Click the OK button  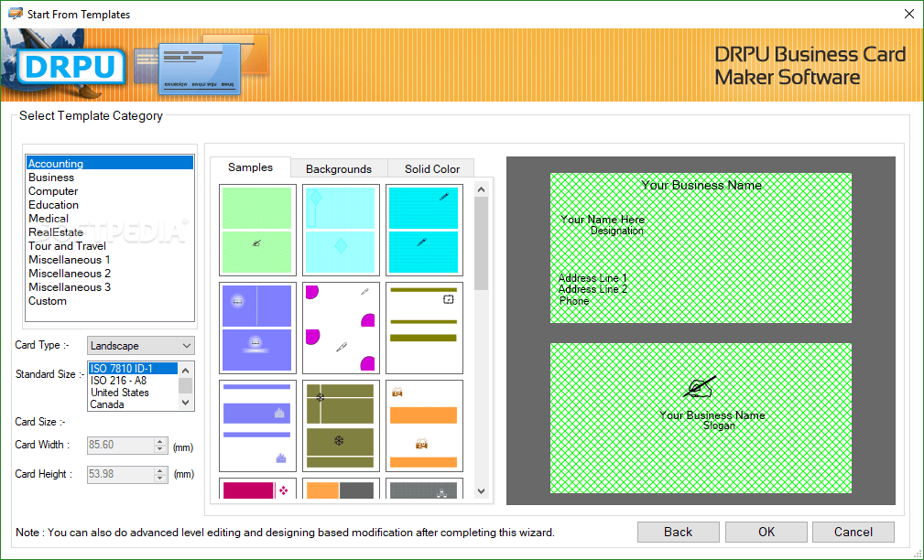766,532
